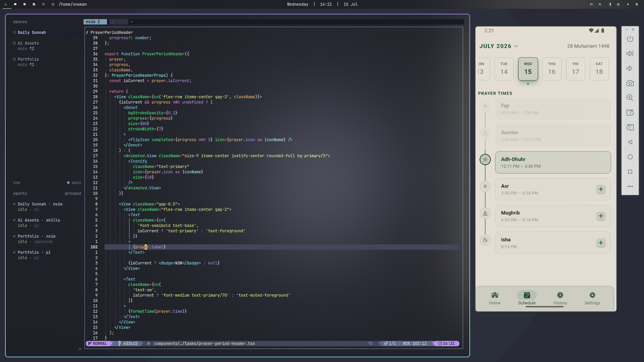Add a new terminal tab with plus
The height and width of the screenshot is (362, 644).
click(131, 22)
